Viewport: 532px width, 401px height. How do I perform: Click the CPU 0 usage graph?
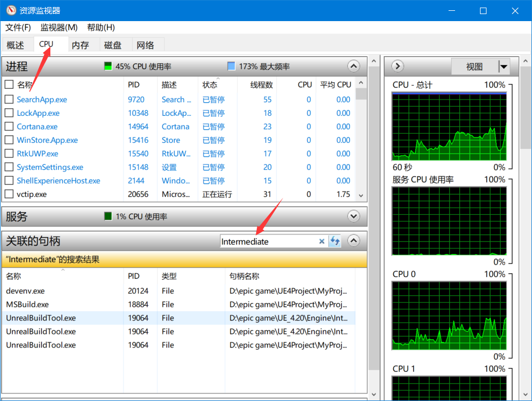(x=449, y=315)
